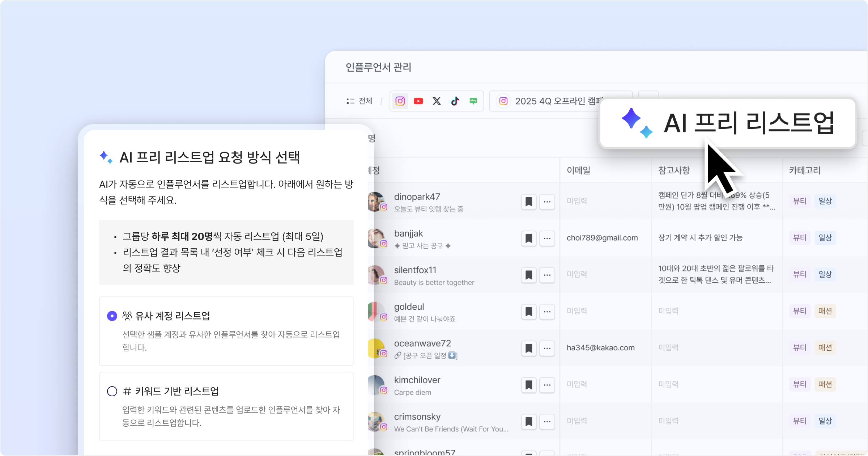868x456 pixels.
Task: Open the 2025 4Q 오프라인 캠페인 selector
Action: 553,101
